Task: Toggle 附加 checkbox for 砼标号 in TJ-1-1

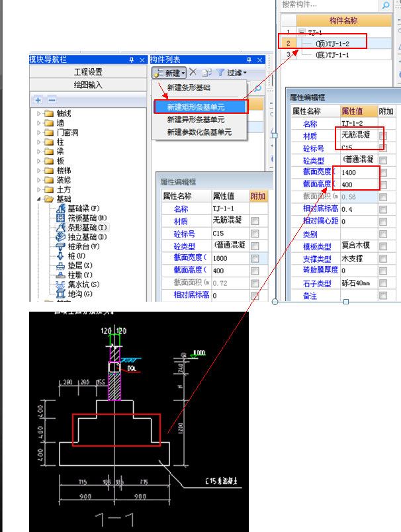Action: [255, 234]
